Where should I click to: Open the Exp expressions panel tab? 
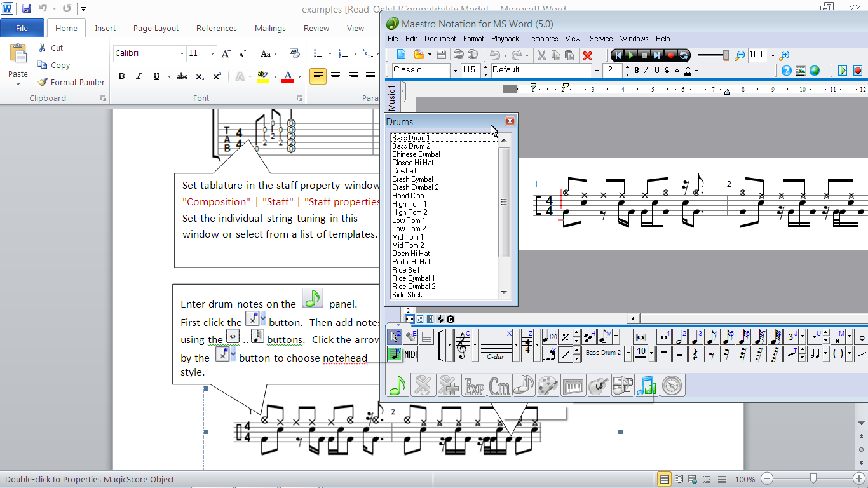[475, 385]
